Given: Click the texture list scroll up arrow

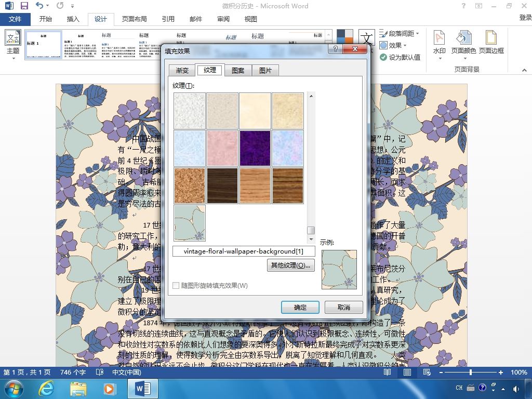Looking at the screenshot, I should (x=311, y=96).
